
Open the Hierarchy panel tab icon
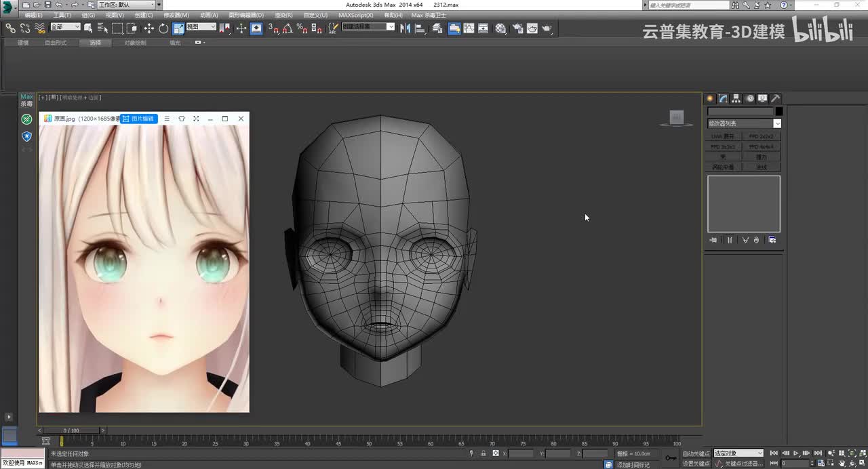[x=736, y=98]
